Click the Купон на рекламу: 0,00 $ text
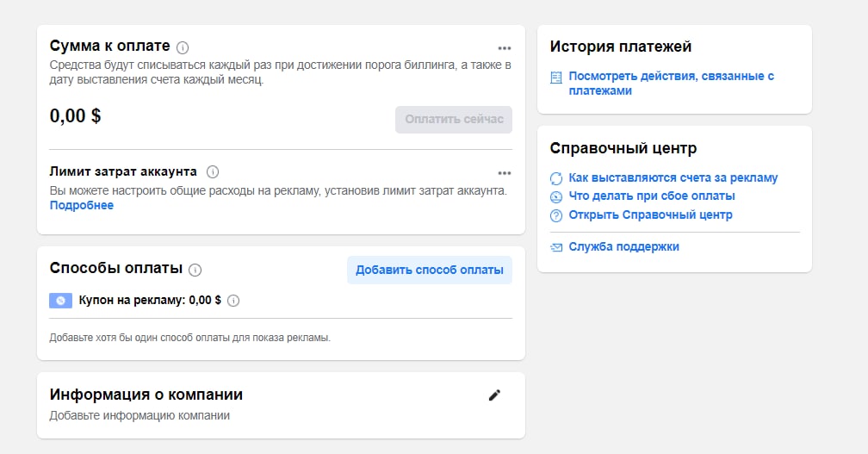 pos(150,300)
